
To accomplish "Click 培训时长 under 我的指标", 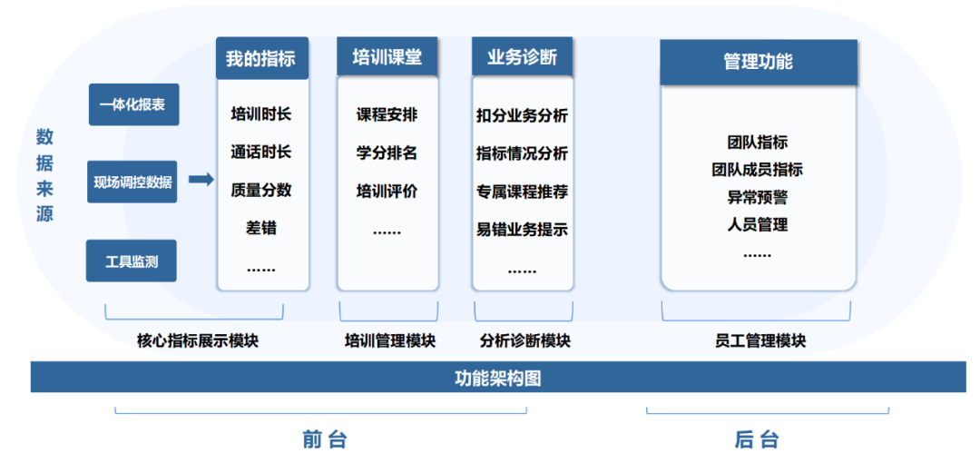I will pos(261,114).
